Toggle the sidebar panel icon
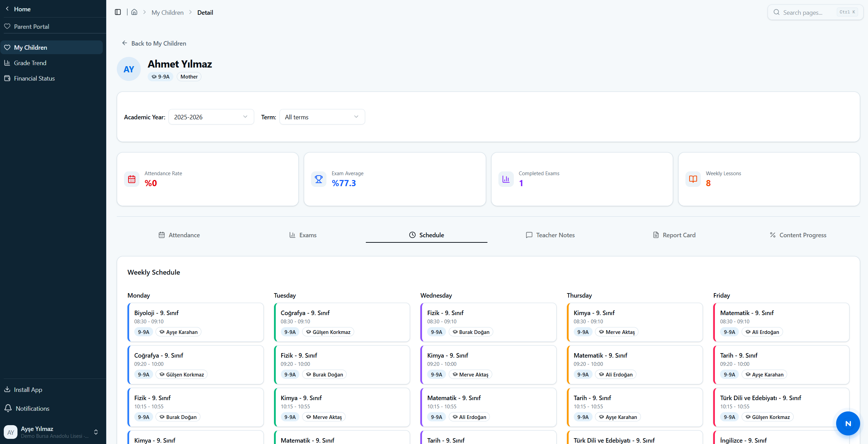Screen dimensions: 868x444 pyautogui.click(x=118, y=12)
